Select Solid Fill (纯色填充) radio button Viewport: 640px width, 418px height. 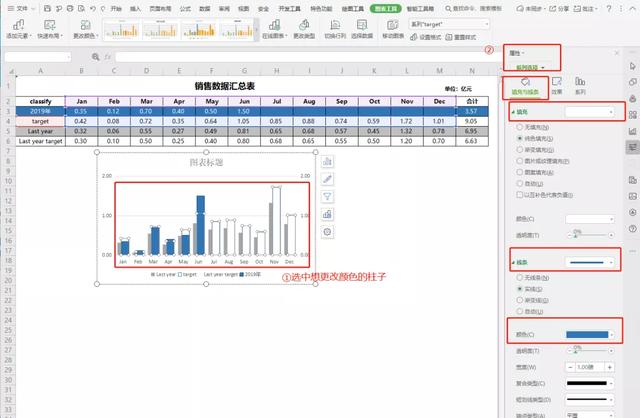click(x=520, y=138)
